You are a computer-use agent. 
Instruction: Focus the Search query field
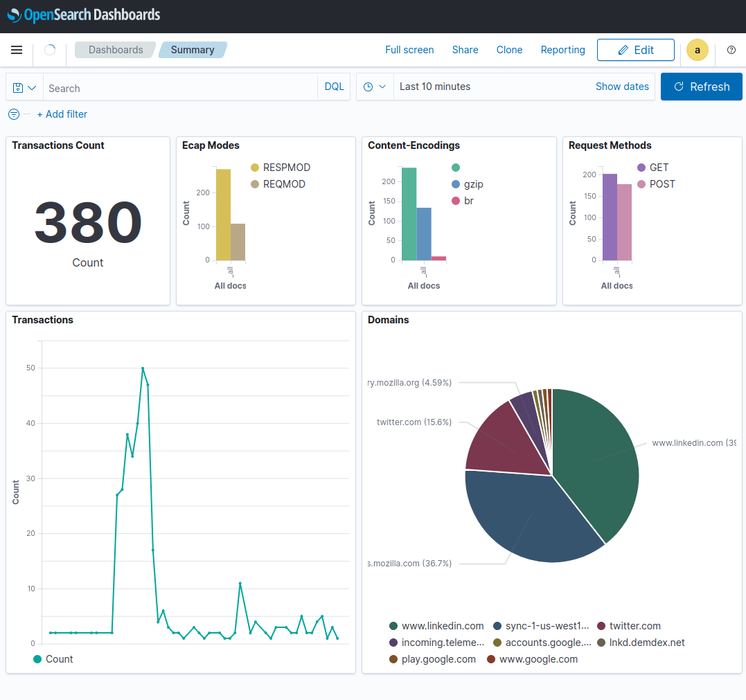tap(180, 88)
